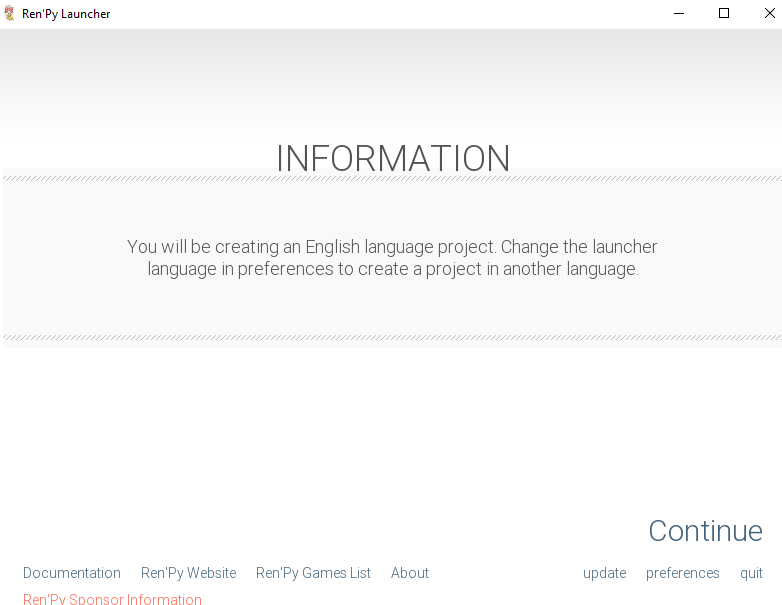The image size is (782, 605).
Task: Click the Continue button
Action: pos(705,530)
